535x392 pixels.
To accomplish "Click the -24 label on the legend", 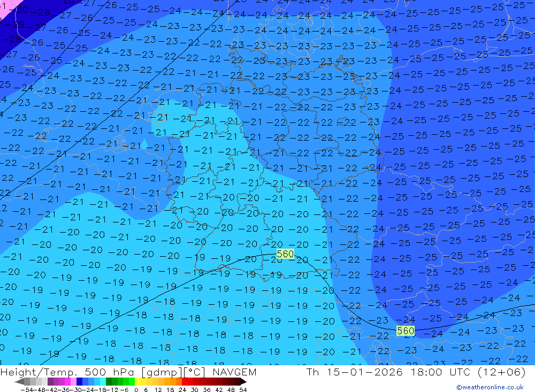I will [89, 390].
